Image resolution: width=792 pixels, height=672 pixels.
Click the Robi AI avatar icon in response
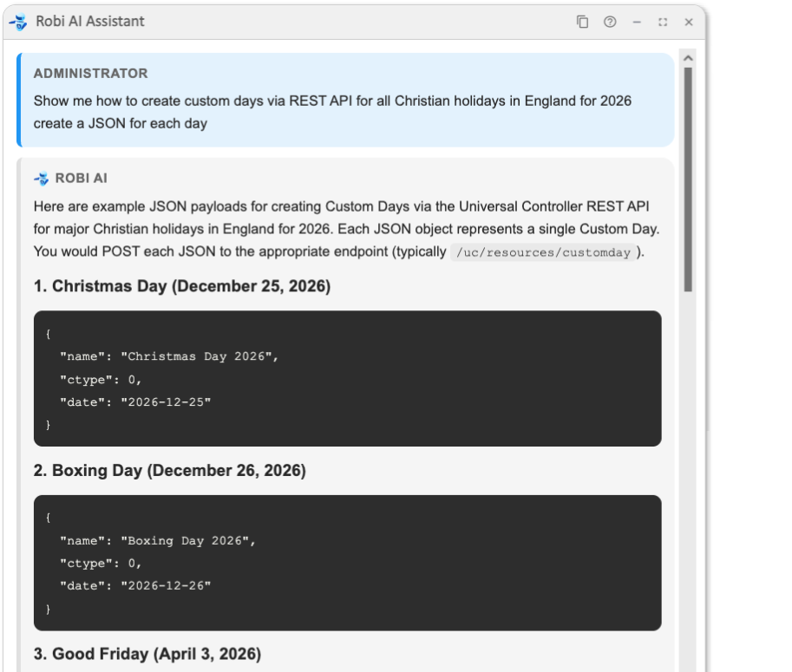coord(41,179)
